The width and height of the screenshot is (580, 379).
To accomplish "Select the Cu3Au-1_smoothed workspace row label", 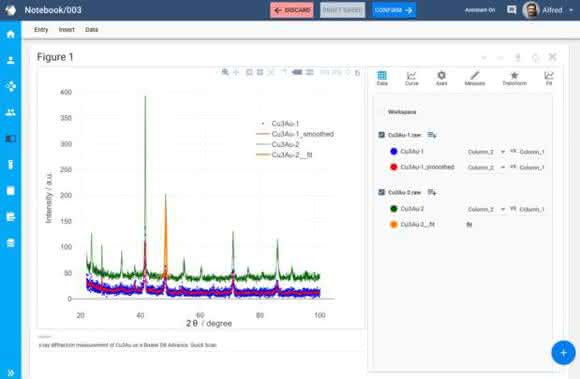I will pyautogui.click(x=427, y=167).
